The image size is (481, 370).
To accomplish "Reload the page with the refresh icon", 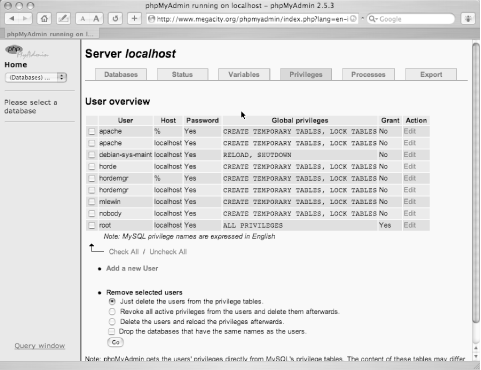I will tap(115, 19).
